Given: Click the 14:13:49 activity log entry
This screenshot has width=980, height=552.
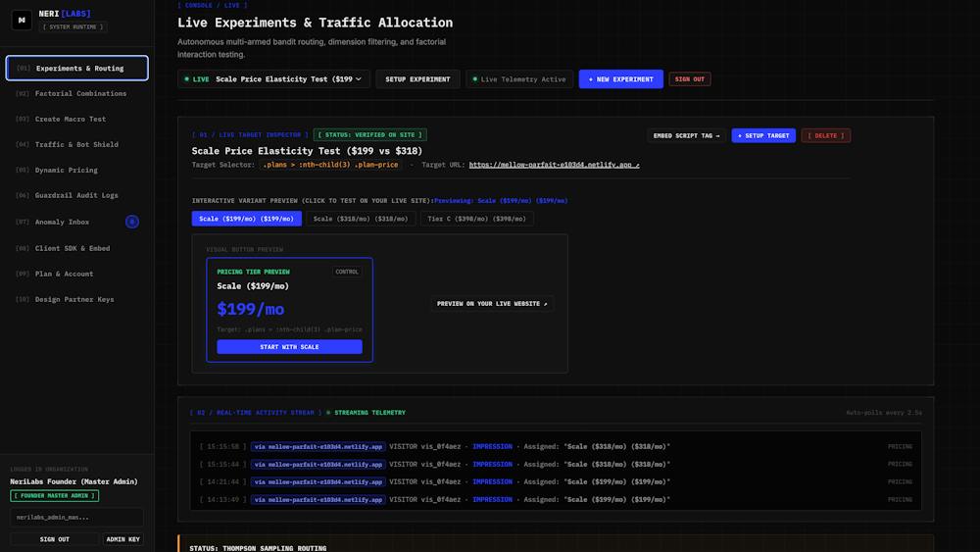Looking at the screenshot, I should (556, 499).
